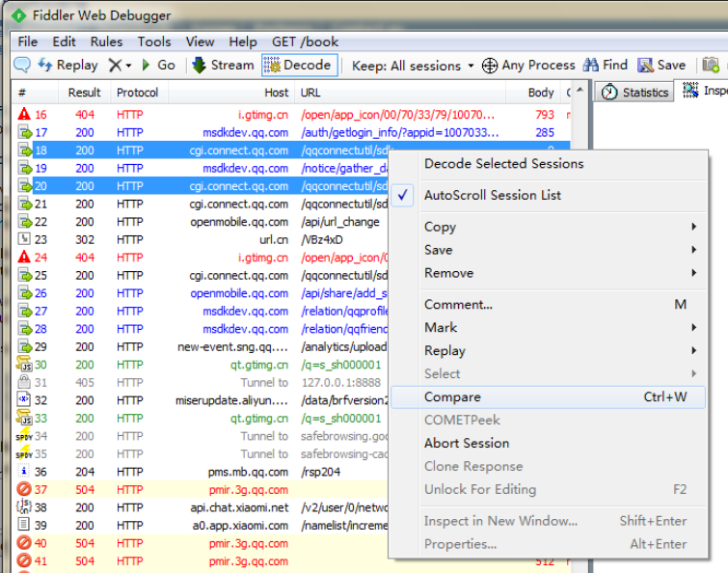Click the comment balloon toolbar icon

coord(22,65)
